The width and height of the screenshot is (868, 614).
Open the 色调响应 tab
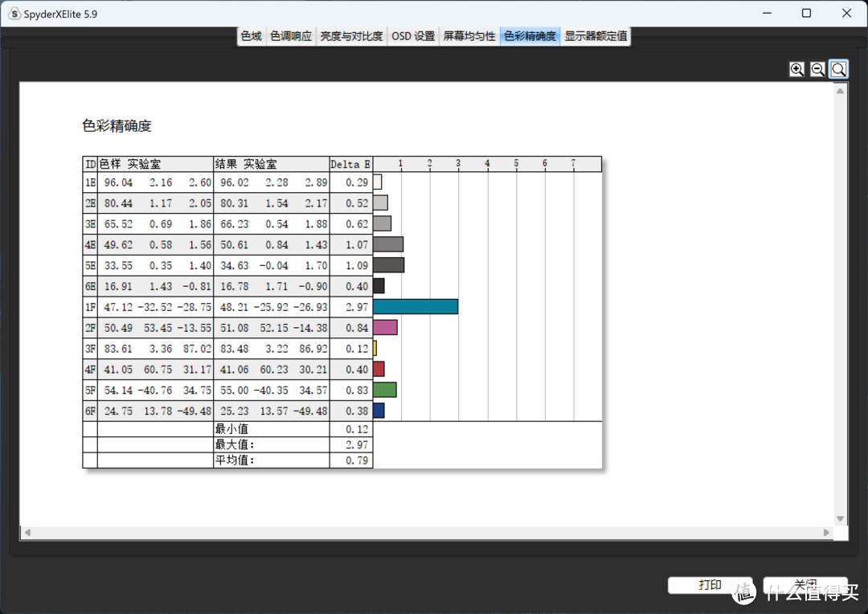291,36
